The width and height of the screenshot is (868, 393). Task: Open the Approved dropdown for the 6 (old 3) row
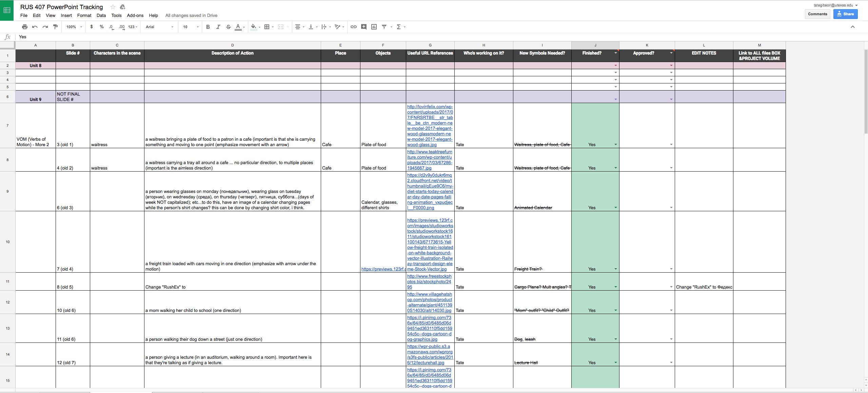pos(671,208)
